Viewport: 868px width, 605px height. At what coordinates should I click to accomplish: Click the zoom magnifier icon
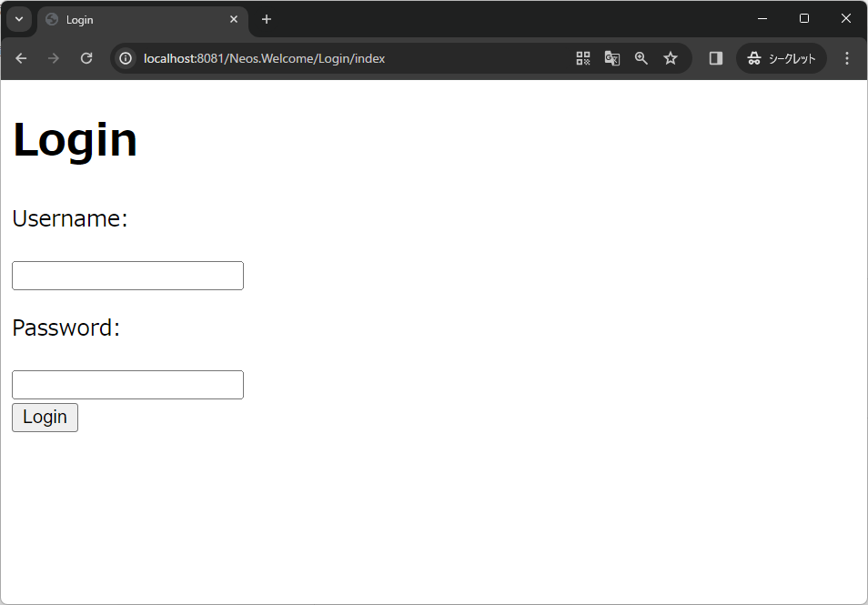pyautogui.click(x=641, y=58)
